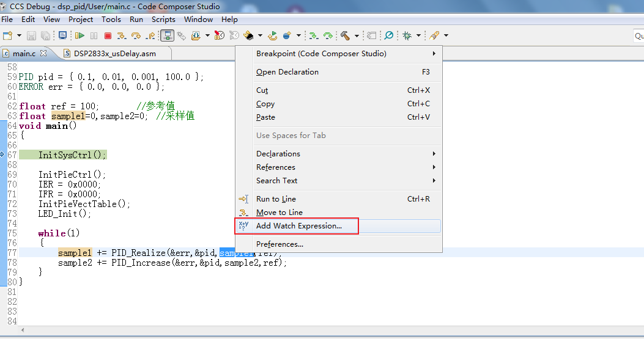644x339 pixels.
Task: Open the Load Program dropdown arrow
Action: 207,35
